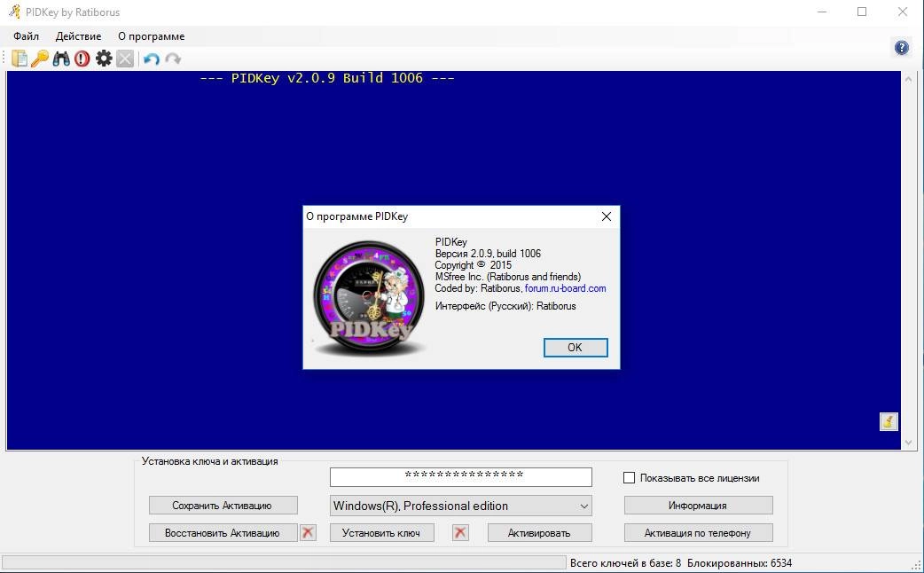The image size is (924, 573).
Task: Click PIDKey app icon in title bar
Action: [14, 12]
